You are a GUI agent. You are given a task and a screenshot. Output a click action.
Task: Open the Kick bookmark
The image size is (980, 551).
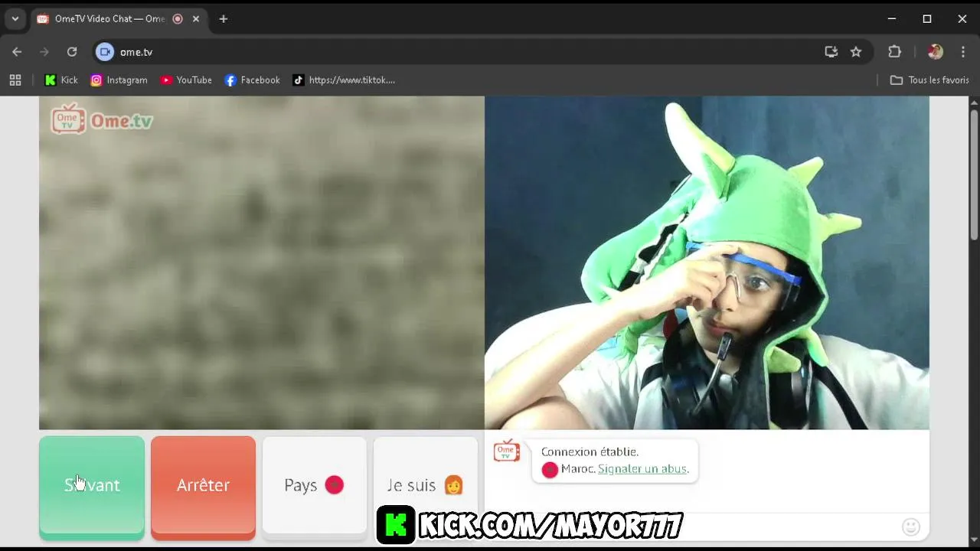point(61,80)
